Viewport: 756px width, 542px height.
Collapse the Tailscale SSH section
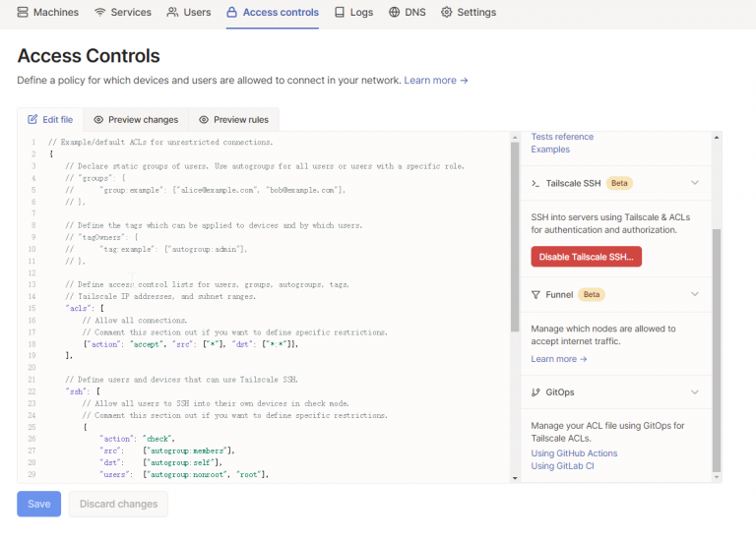point(695,183)
